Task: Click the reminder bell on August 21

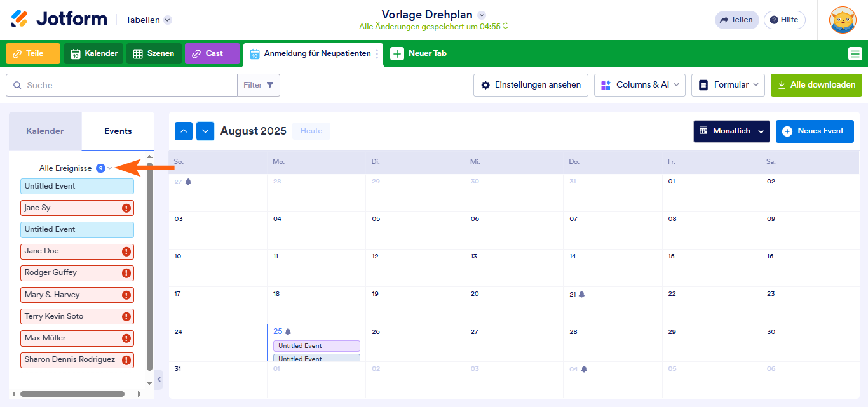Action: coord(581,294)
